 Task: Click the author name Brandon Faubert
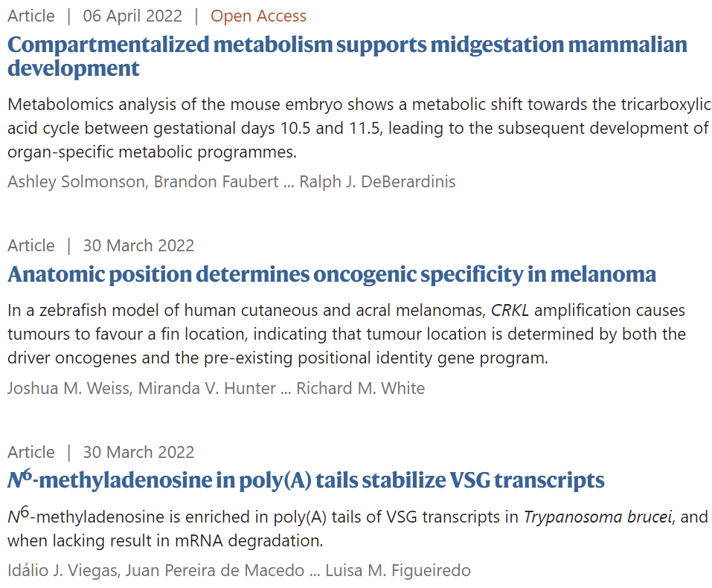pyautogui.click(x=217, y=181)
